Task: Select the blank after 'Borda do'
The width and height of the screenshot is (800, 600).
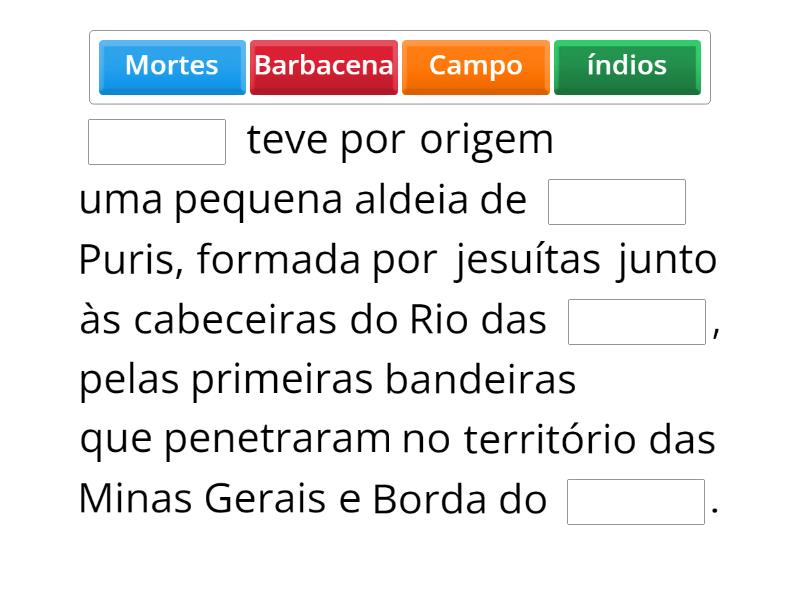Action: click(x=636, y=502)
